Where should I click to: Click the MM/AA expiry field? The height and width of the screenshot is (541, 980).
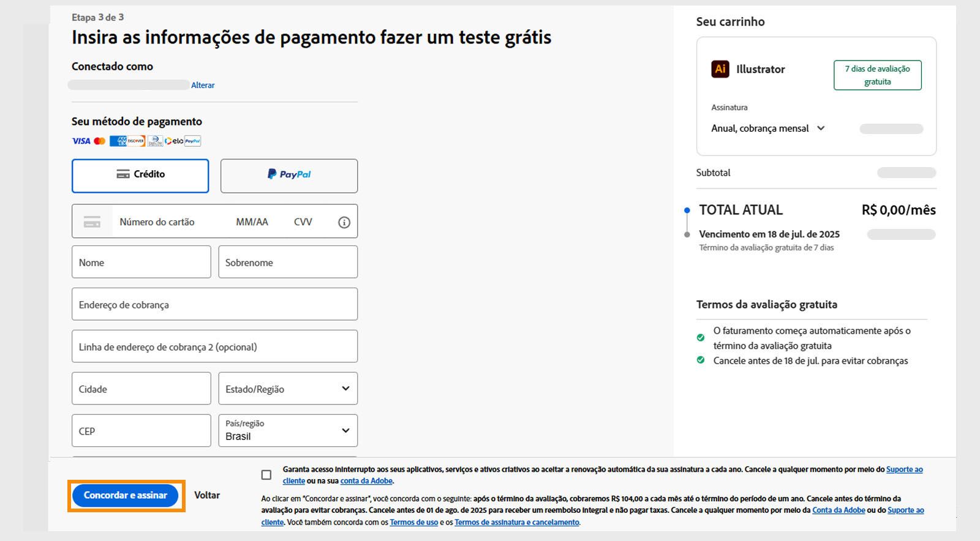[x=252, y=222]
